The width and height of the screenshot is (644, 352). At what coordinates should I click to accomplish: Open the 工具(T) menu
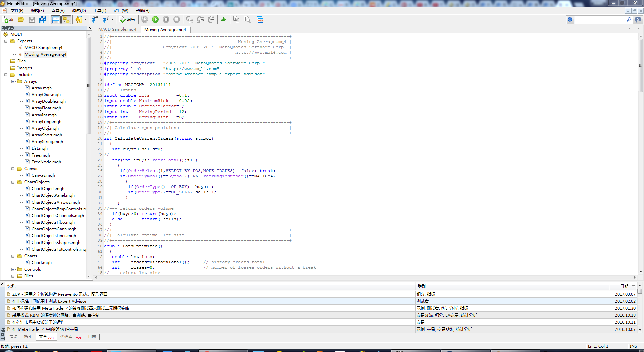[100, 11]
